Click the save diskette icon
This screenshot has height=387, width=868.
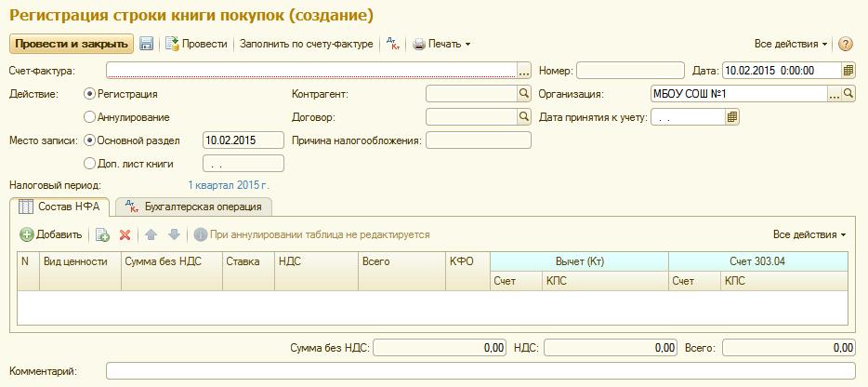coord(146,44)
